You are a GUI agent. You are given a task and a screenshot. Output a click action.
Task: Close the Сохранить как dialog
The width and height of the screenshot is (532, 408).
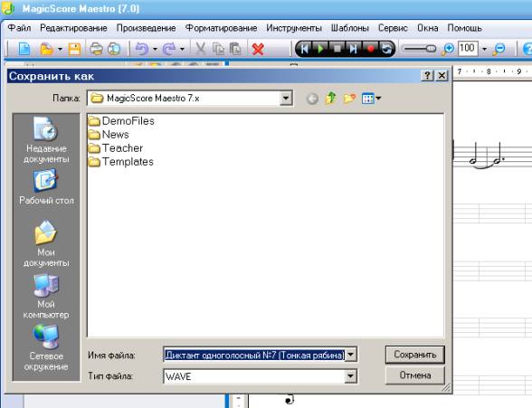tap(442, 75)
